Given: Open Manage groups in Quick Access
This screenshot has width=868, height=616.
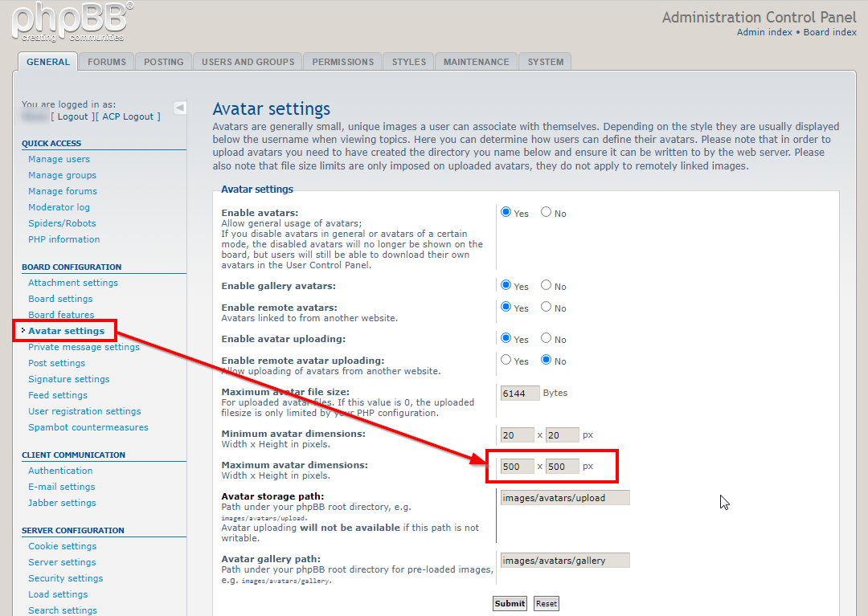Looking at the screenshot, I should (62, 175).
